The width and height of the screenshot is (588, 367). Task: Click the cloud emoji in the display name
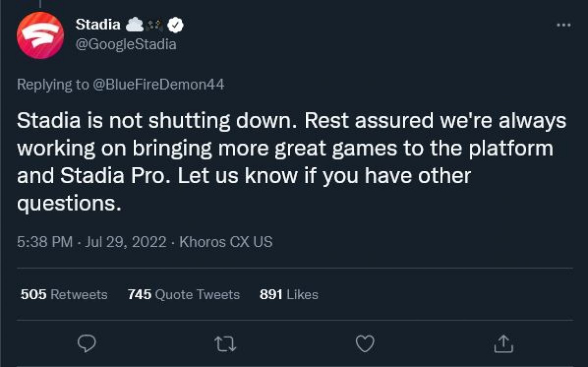point(136,24)
